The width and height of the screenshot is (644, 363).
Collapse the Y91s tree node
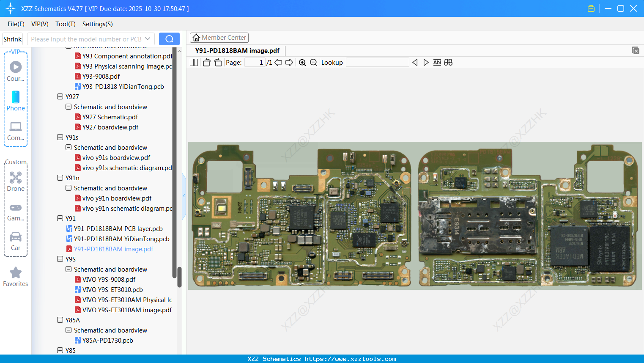coord(60,137)
